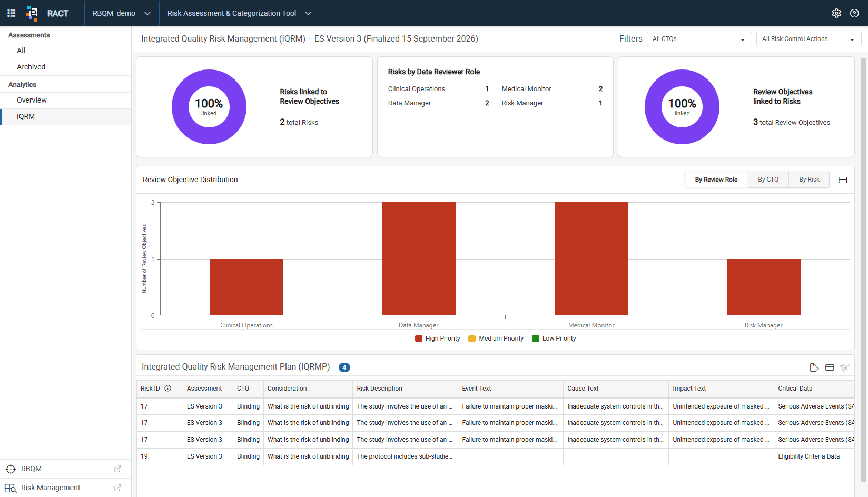Click 'Clinical Operations' in Risks by Data Reviewer Role
Screen dimensions: 868x497
click(417, 89)
